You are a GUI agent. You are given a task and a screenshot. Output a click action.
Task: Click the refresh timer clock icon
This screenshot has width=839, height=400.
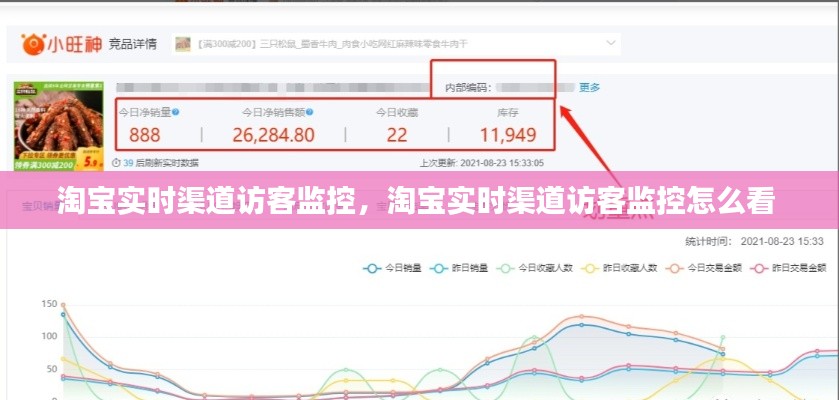point(115,162)
